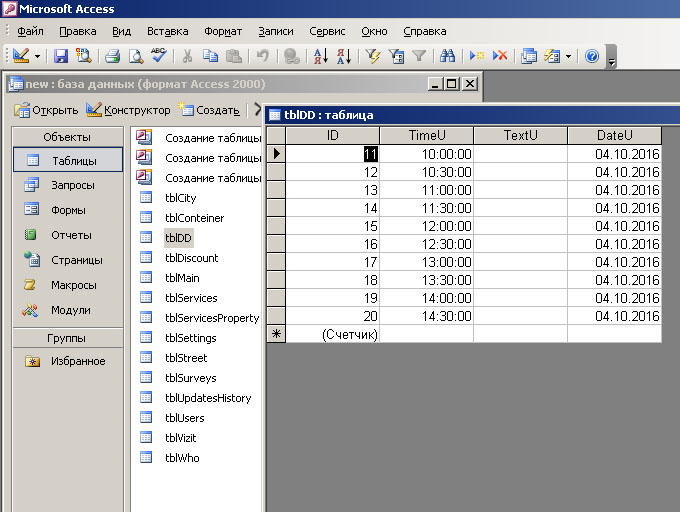This screenshot has width=680, height=512.
Task: Expand toolbar options at toolbar end
Action: pos(612,58)
